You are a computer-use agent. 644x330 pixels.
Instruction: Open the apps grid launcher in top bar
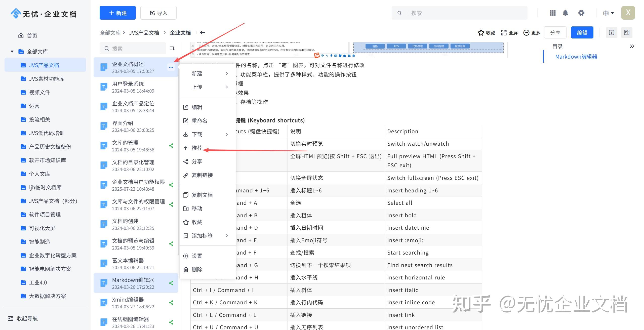click(552, 13)
